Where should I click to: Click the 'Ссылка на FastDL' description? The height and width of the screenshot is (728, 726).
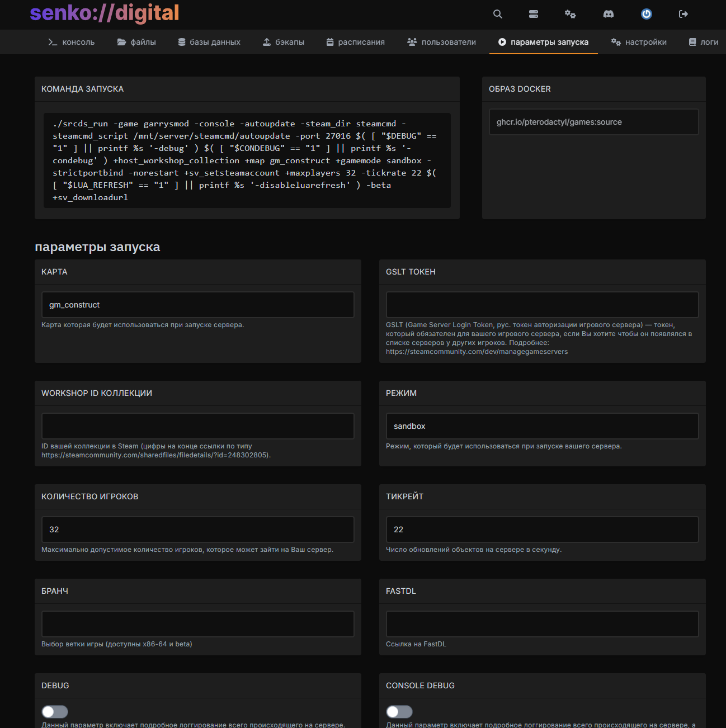[416, 644]
